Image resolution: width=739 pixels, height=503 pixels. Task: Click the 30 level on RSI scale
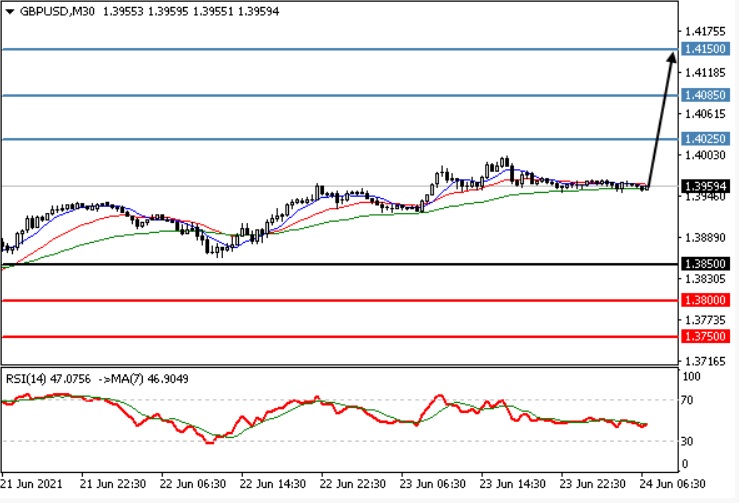(687, 442)
